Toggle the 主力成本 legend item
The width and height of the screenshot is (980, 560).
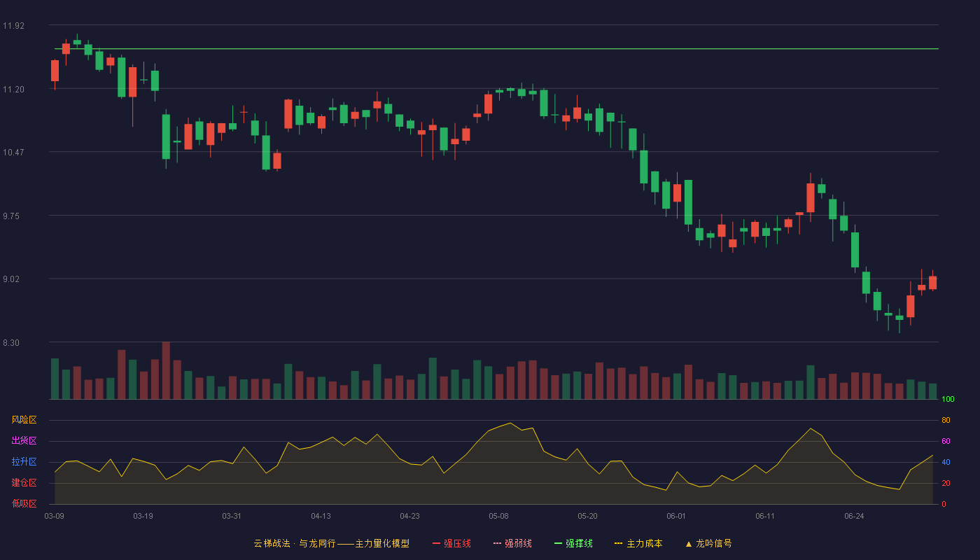pos(638,543)
